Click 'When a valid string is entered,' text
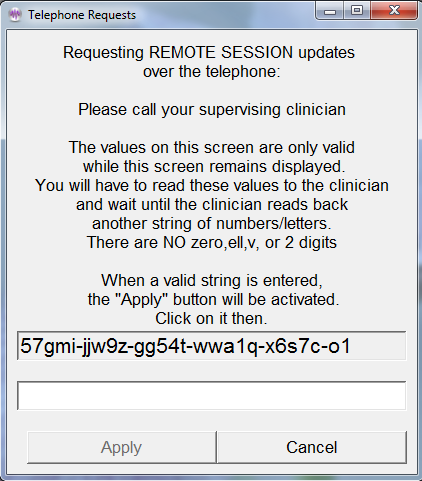This screenshot has width=422, height=481. coord(212,280)
